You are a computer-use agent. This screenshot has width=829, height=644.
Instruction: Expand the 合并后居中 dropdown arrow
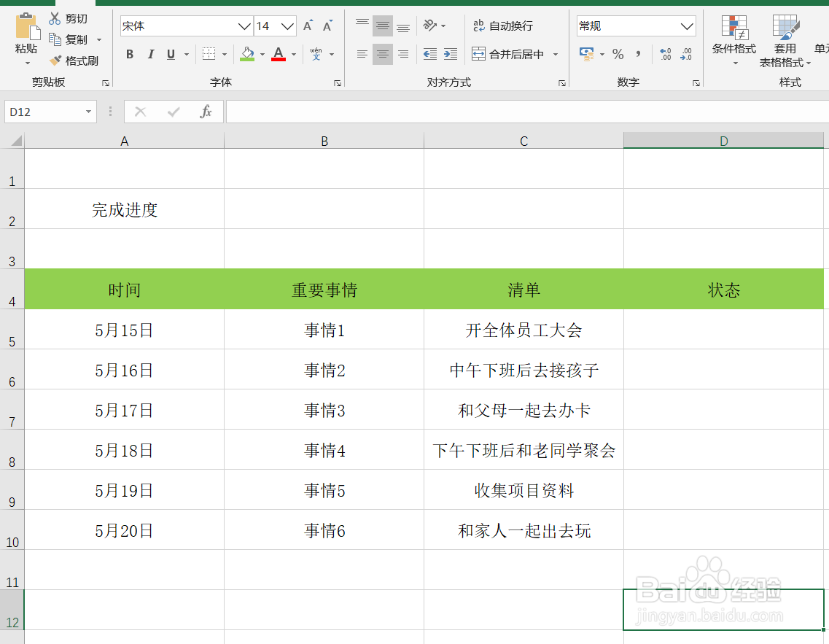tap(556, 53)
